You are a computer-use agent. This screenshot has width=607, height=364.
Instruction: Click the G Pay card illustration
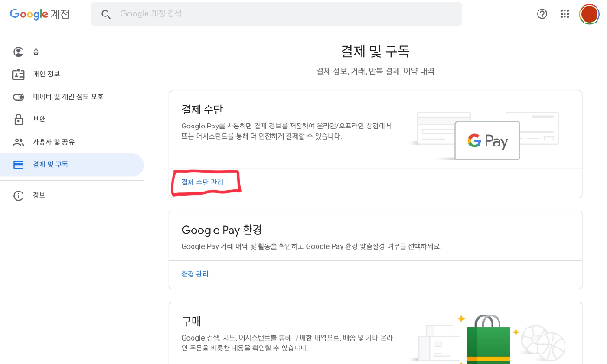coord(487,140)
